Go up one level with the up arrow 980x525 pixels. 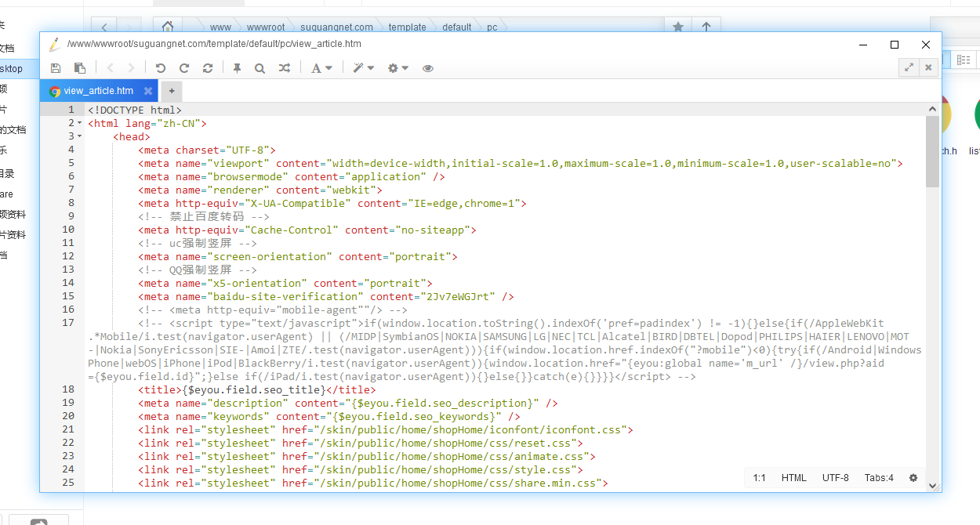tap(706, 27)
